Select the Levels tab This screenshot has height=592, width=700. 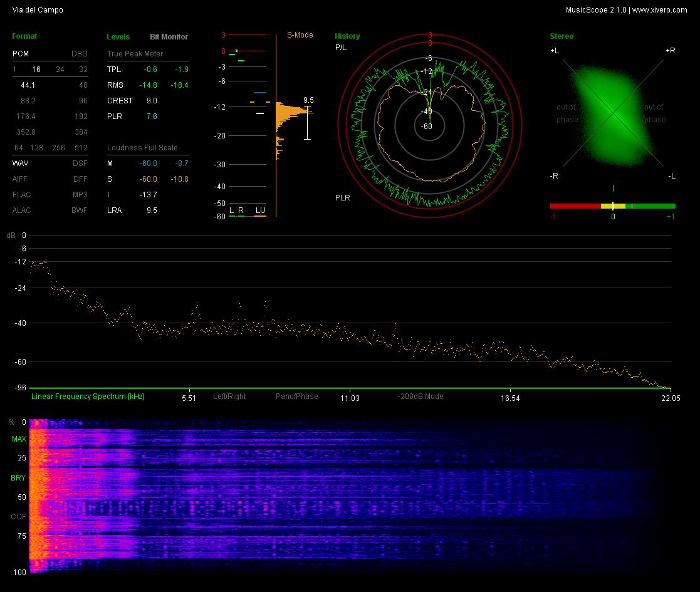pyautogui.click(x=118, y=36)
